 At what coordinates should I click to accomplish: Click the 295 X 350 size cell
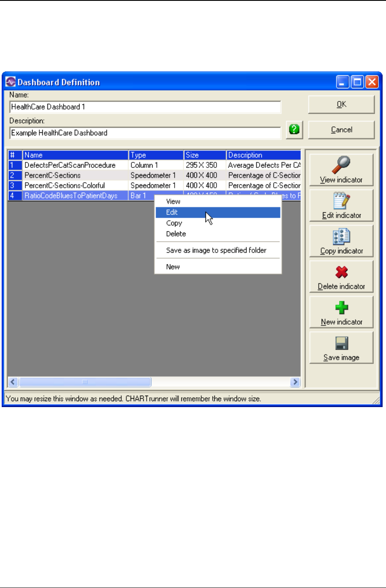click(x=205, y=165)
